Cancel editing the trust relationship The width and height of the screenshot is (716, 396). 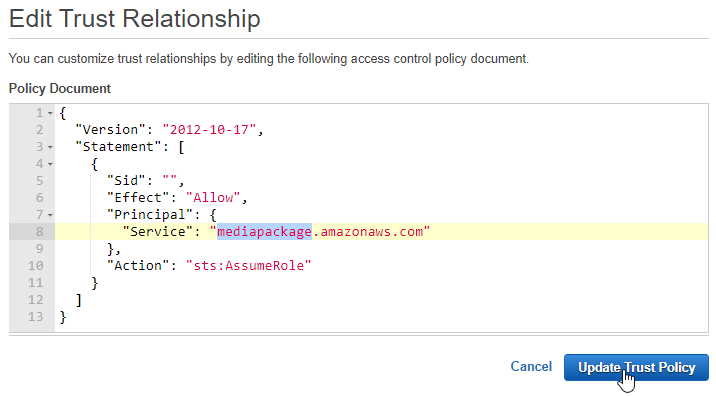(531, 366)
